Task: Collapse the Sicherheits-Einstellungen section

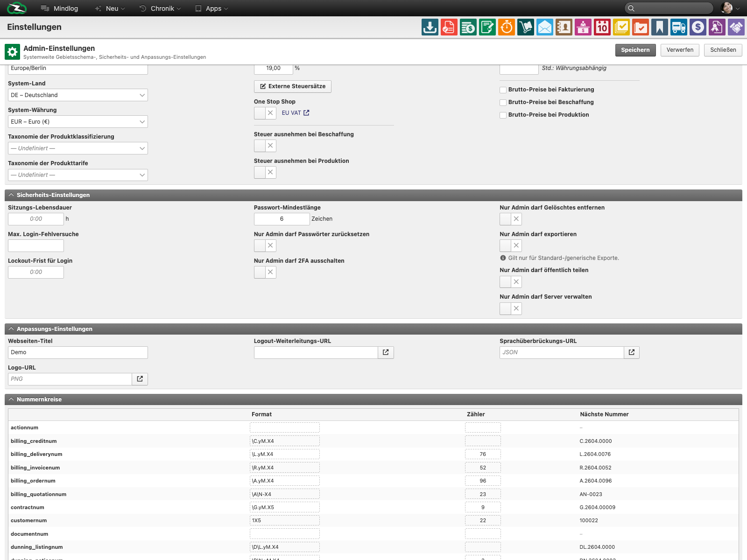Action: click(11, 195)
